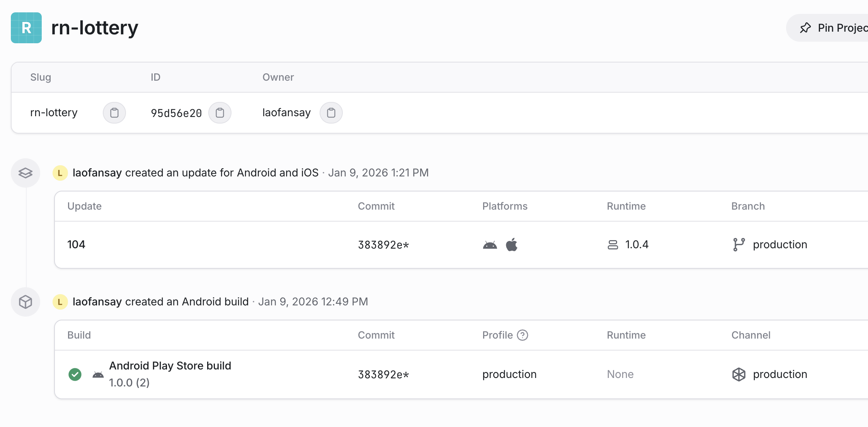Open update 104 details
868x427 pixels.
click(x=77, y=245)
